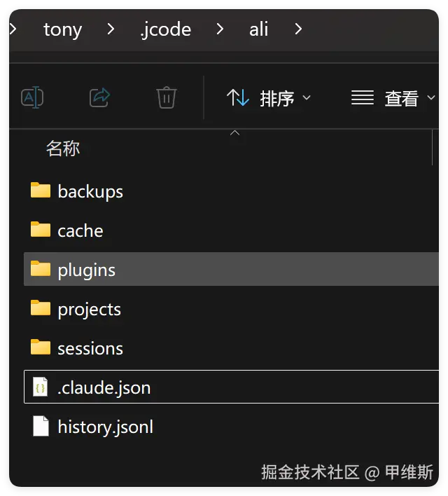Navigate to the .jcode breadcrumb folder
The image size is (448, 496).
(165, 29)
